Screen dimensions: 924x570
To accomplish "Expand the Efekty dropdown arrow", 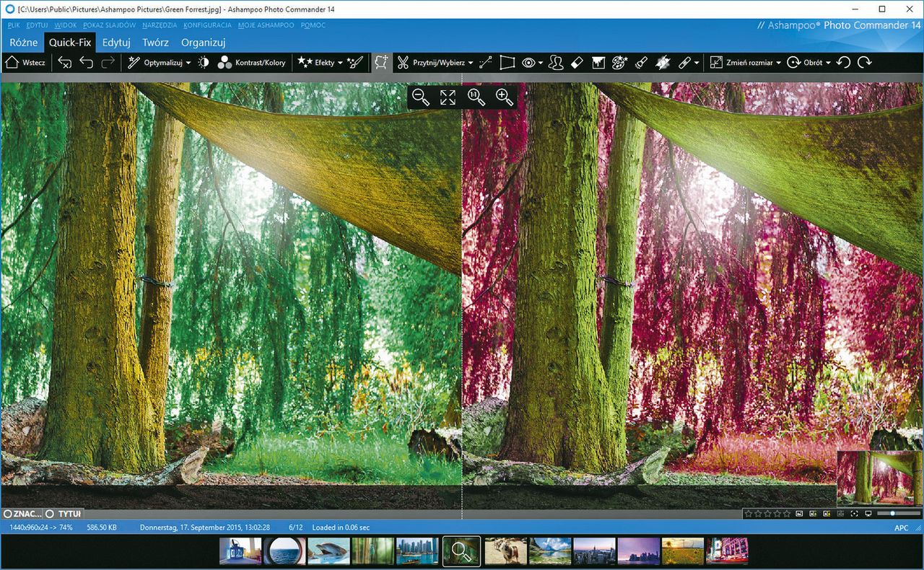I will coord(340,63).
